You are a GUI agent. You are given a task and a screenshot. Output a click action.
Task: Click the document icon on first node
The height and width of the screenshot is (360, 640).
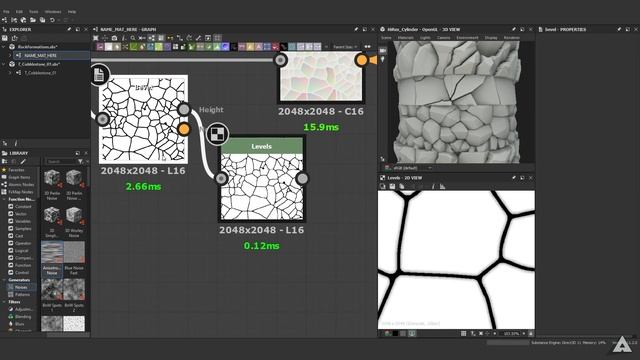[99, 75]
